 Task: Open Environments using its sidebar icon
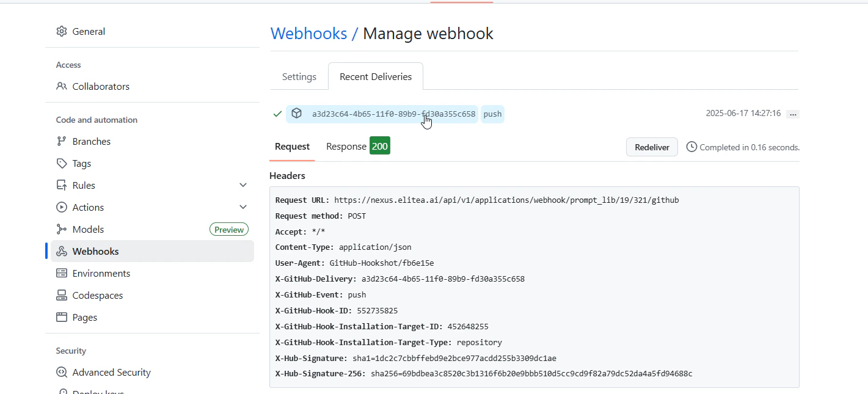[61, 273]
